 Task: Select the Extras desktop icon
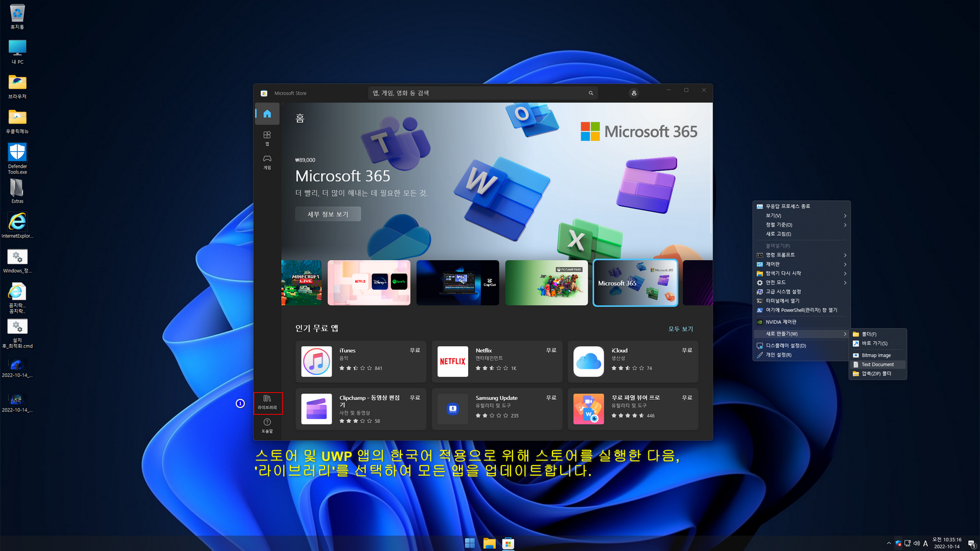[17, 191]
